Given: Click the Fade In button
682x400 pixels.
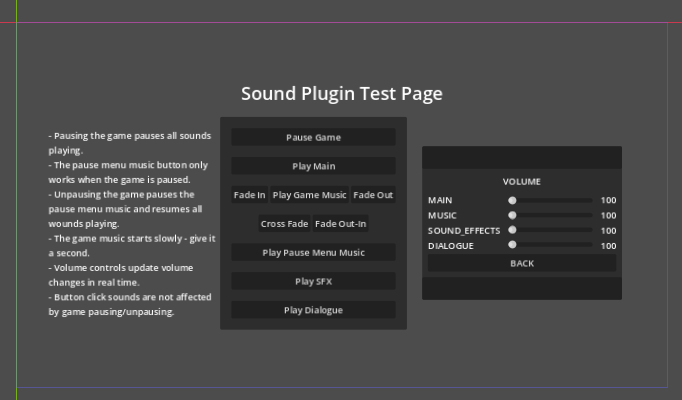Looking at the screenshot, I should click(x=249, y=195).
